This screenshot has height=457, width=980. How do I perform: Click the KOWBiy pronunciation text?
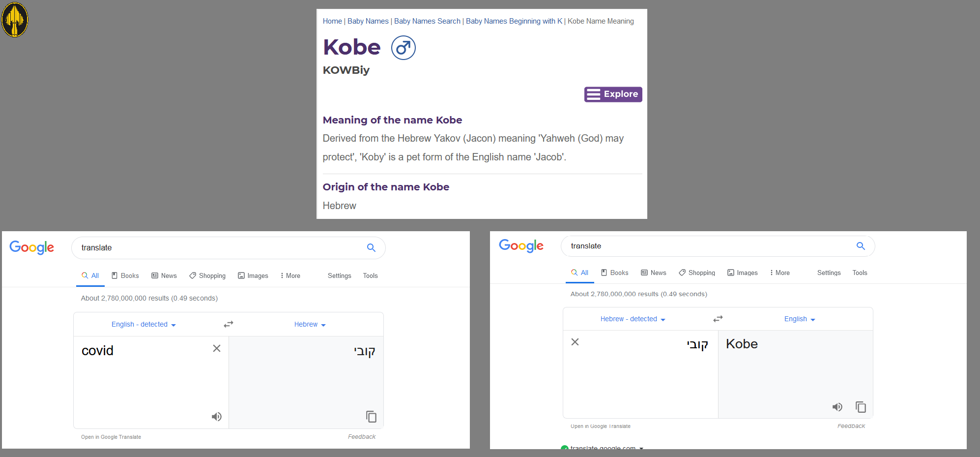[346, 70]
